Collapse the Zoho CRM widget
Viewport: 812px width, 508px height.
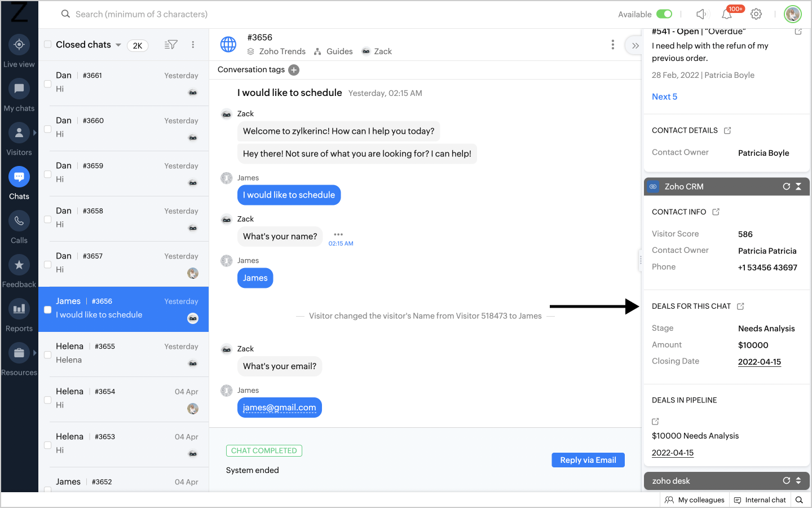[x=798, y=186]
